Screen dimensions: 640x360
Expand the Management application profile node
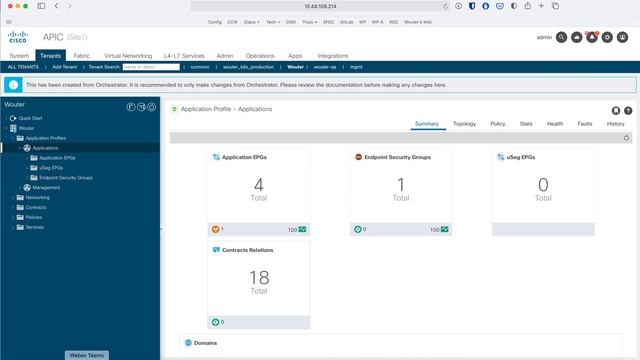click(x=20, y=187)
